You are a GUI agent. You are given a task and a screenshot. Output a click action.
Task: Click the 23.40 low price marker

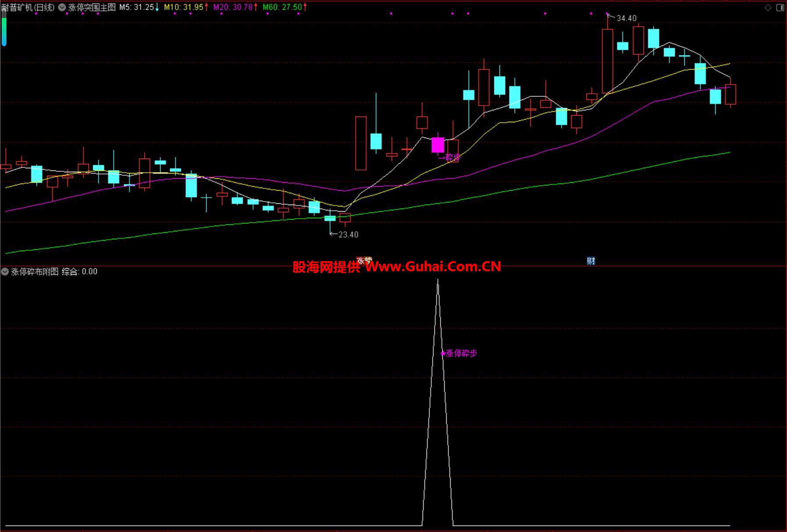(348, 235)
